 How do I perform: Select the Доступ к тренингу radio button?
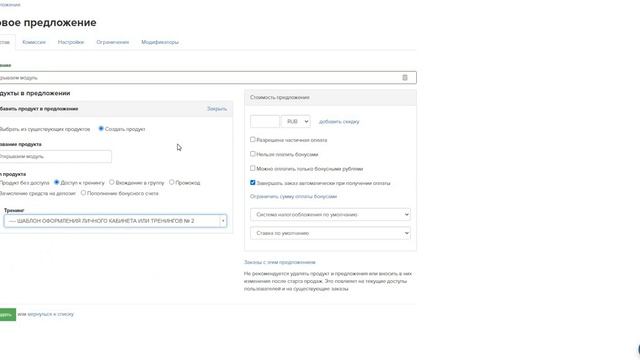click(x=56, y=182)
